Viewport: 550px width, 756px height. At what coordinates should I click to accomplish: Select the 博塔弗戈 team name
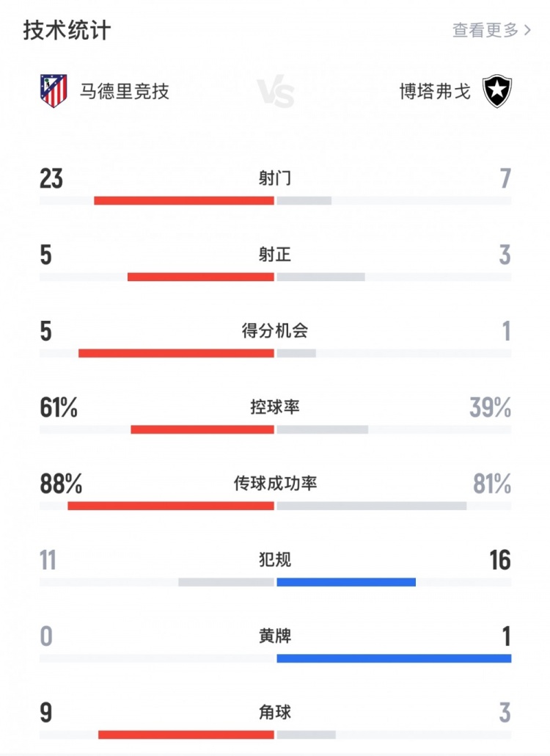tap(431, 90)
